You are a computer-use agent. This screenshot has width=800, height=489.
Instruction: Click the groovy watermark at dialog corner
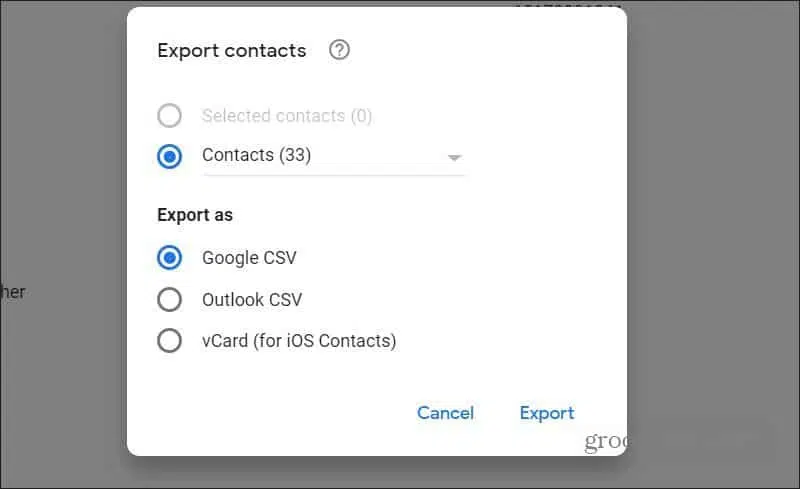point(606,441)
